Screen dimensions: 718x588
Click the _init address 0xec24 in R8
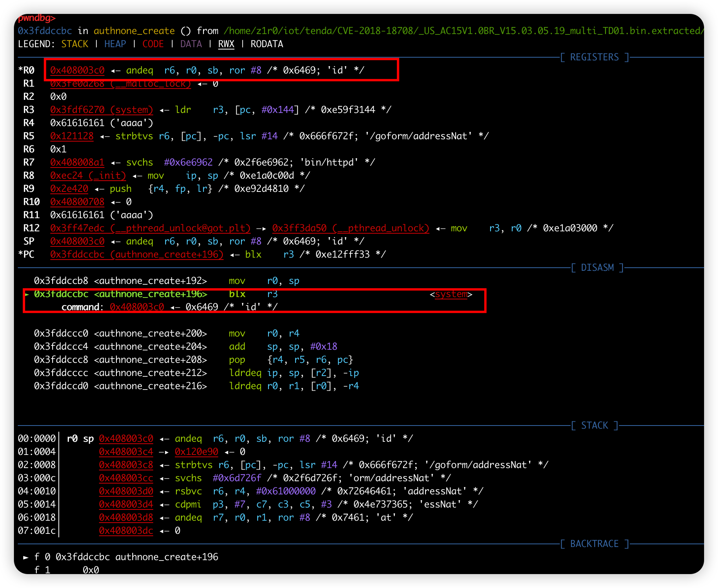coord(88,176)
